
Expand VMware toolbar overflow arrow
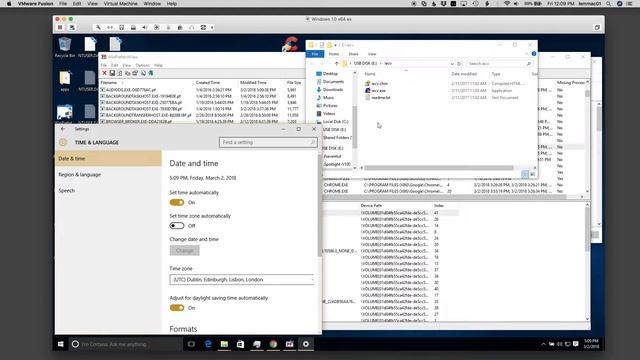coord(212,27)
